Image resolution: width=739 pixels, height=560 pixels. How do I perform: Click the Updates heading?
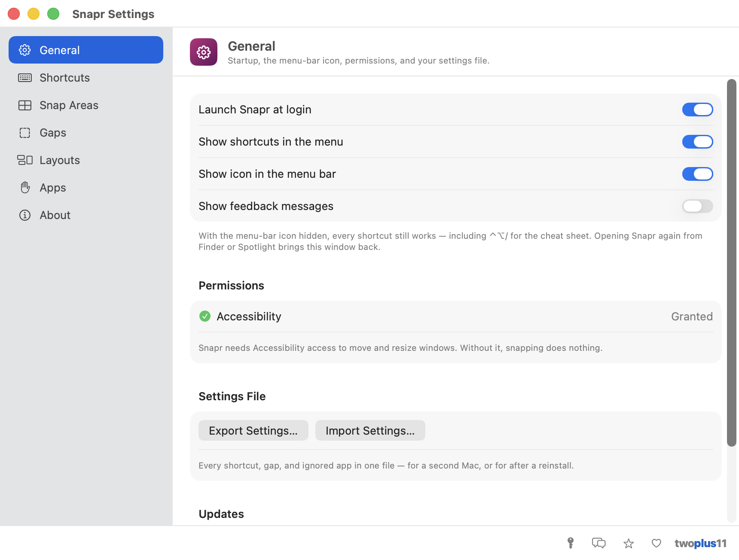221,514
